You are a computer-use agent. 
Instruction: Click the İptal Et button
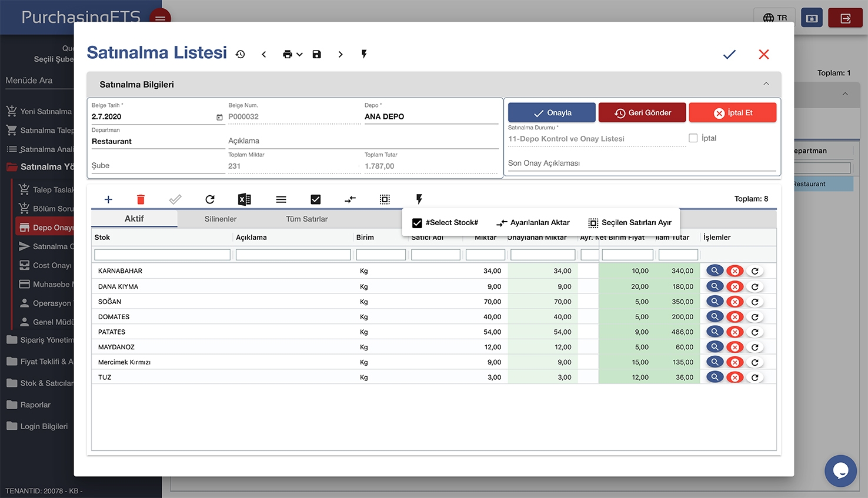click(x=733, y=112)
